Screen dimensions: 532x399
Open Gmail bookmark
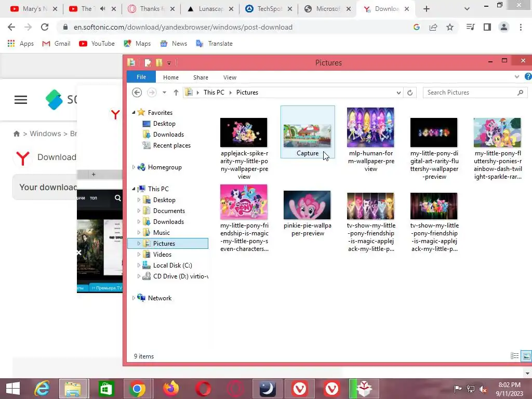tap(56, 44)
